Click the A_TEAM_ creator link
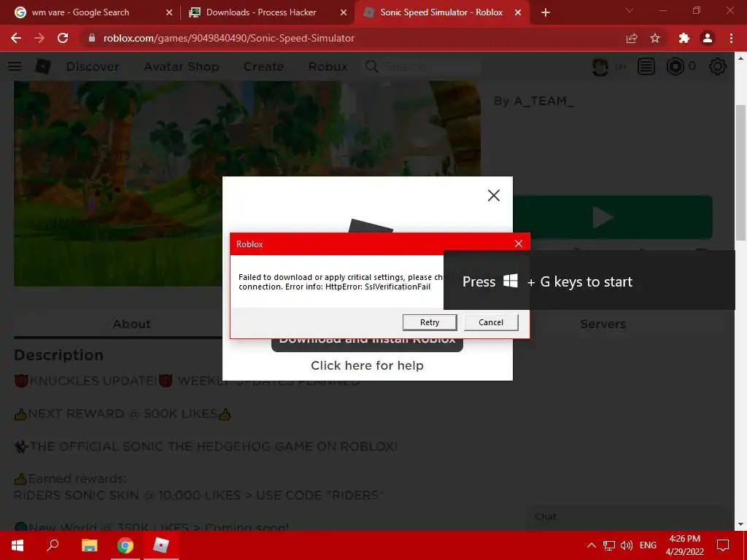Screen dimensions: 747x560 543,101
